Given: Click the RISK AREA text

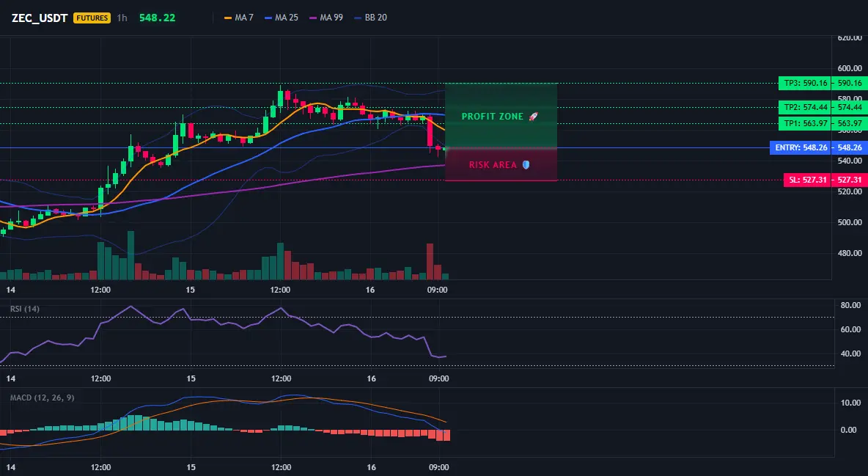Looking at the screenshot, I should (x=493, y=164).
